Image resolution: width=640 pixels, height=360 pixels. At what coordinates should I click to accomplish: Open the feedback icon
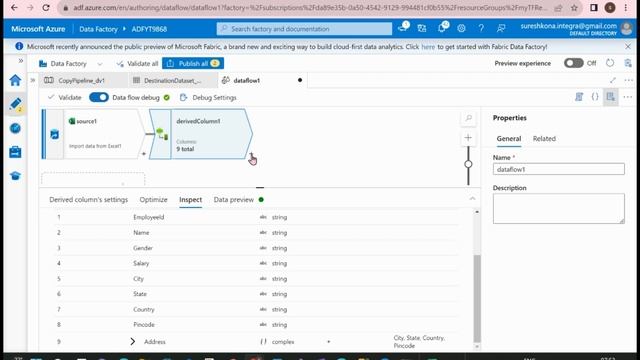[x=501, y=28]
